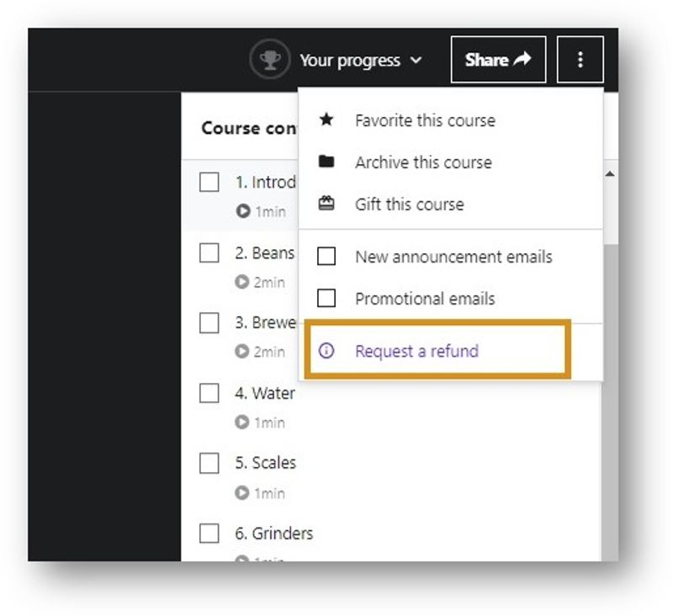This screenshot has height=616, width=673.
Task: Click the play icon under Scales lecture
Action: click(243, 493)
